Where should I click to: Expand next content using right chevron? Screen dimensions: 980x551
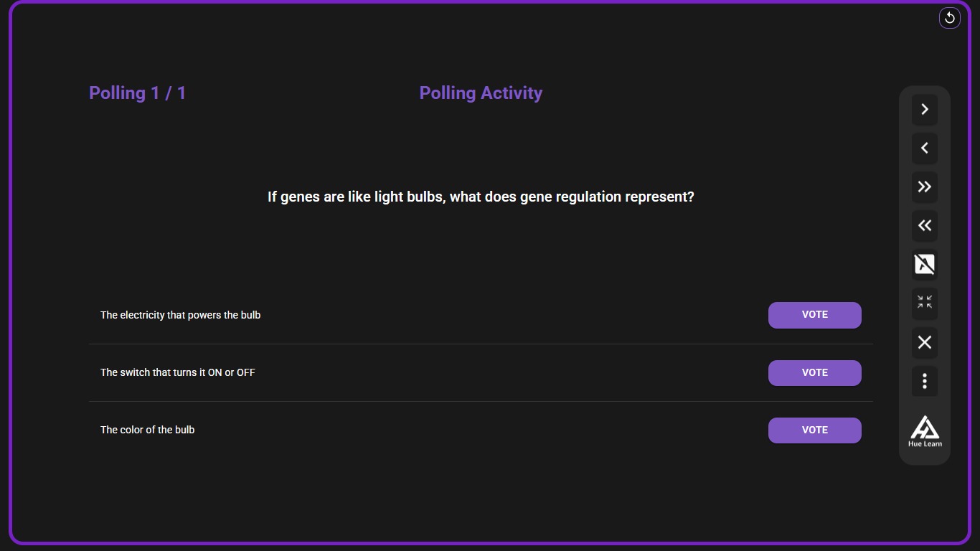tap(924, 109)
